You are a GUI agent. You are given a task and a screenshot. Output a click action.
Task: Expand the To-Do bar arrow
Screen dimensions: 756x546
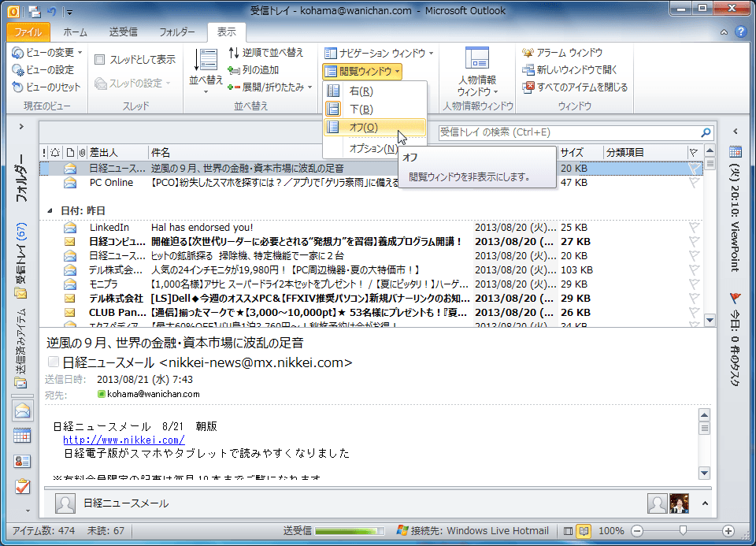pos(736,132)
